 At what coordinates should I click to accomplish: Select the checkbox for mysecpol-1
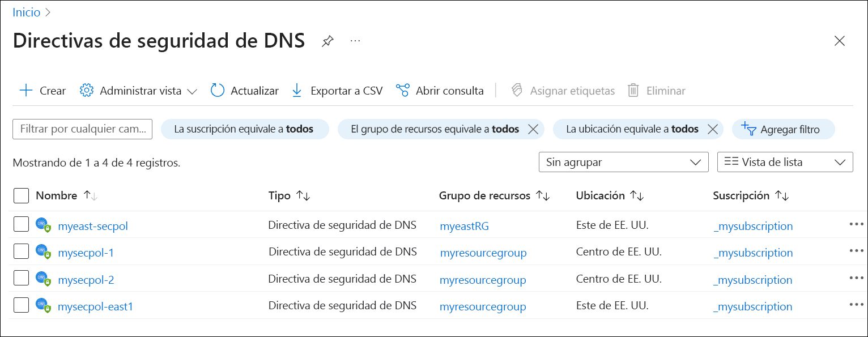coord(21,251)
